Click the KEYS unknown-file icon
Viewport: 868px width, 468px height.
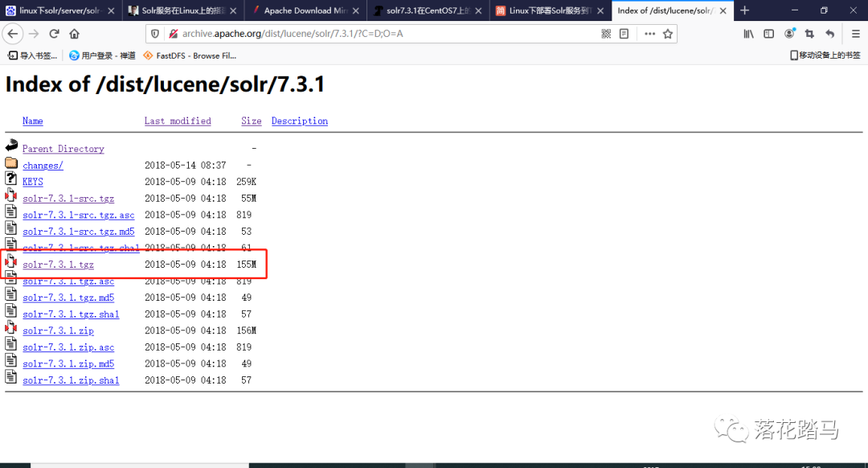pyautogui.click(x=11, y=179)
